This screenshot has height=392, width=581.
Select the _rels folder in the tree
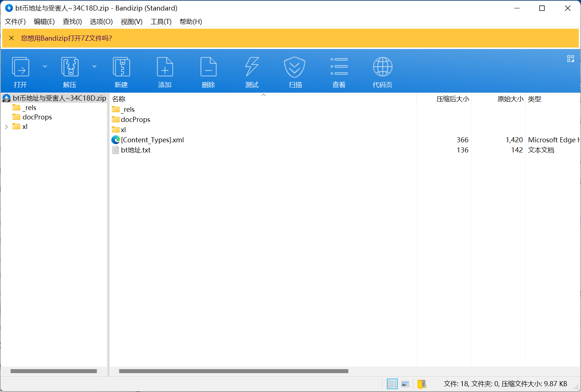29,107
